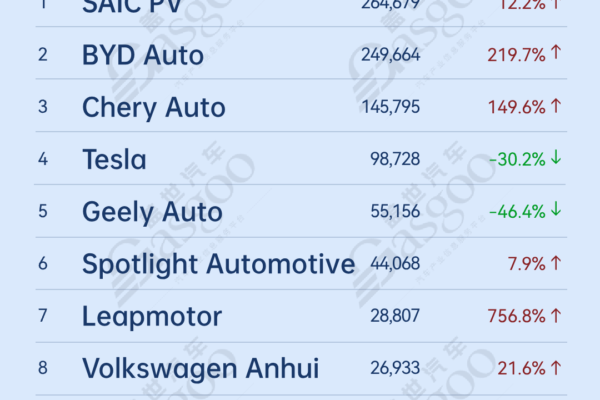
Task: Click the 756.8% growth value
Action: click(517, 317)
